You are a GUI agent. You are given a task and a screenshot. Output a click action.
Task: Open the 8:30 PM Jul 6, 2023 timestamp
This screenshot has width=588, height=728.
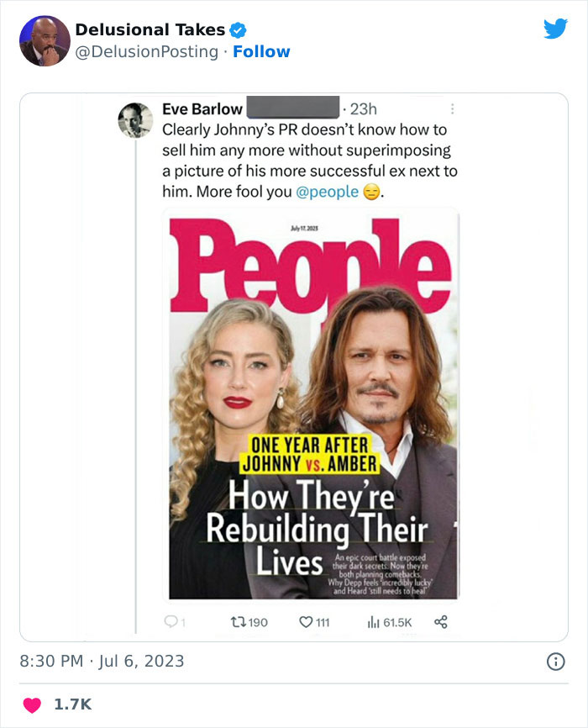tap(102, 661)
